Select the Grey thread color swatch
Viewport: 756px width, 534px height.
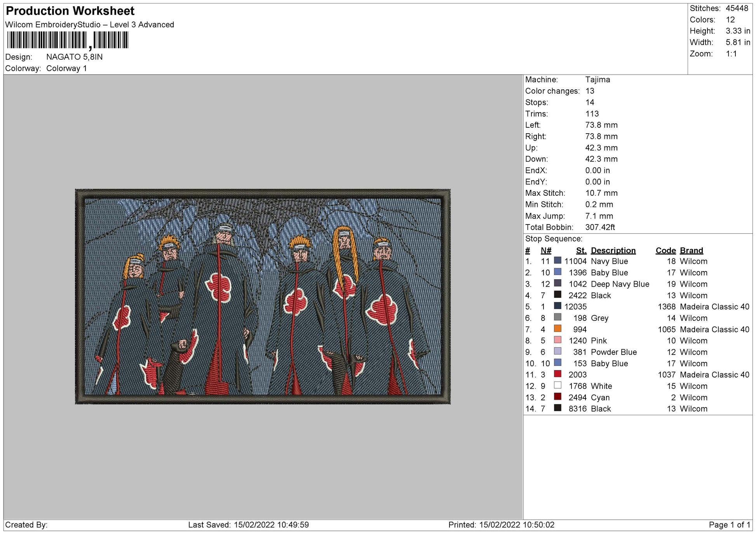[x=557, y=317]
